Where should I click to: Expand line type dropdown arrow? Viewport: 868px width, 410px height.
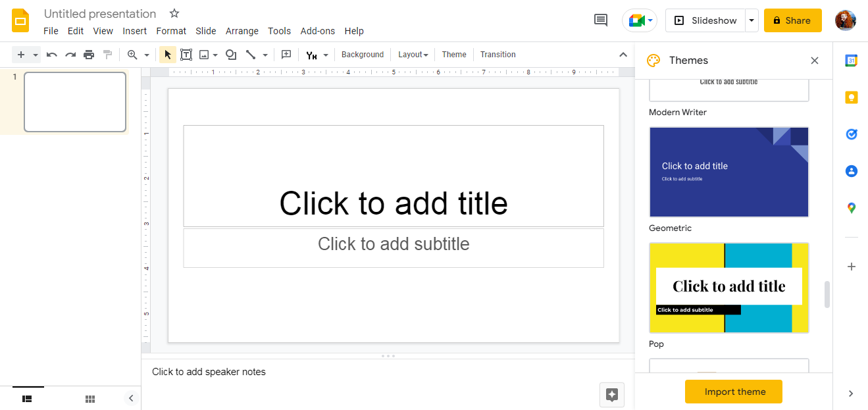coord(265,55)
